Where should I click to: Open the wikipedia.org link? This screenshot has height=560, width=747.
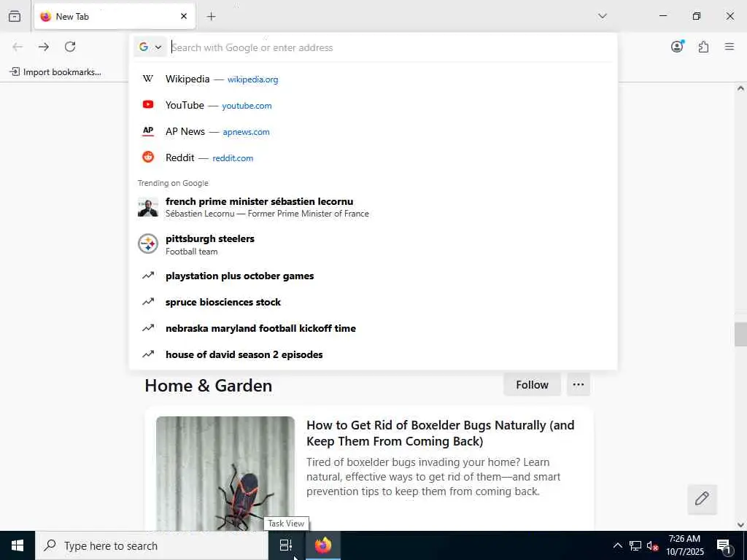pyautogui.click(x=252, y=79)
